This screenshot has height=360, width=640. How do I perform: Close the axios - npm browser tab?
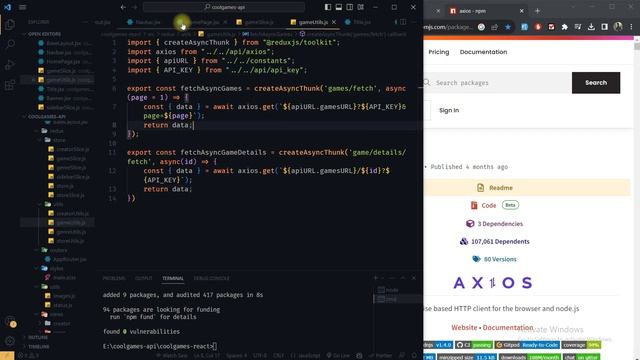[522, 11]
